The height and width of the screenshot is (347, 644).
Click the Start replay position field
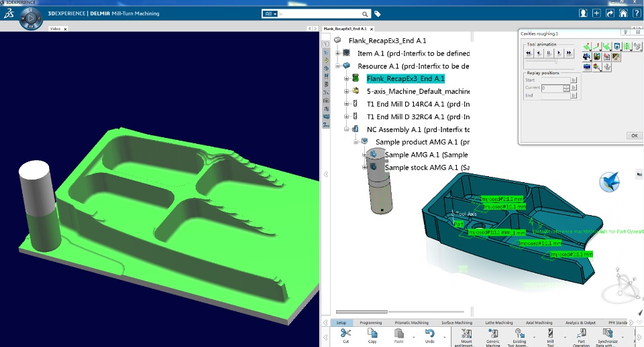555,80
